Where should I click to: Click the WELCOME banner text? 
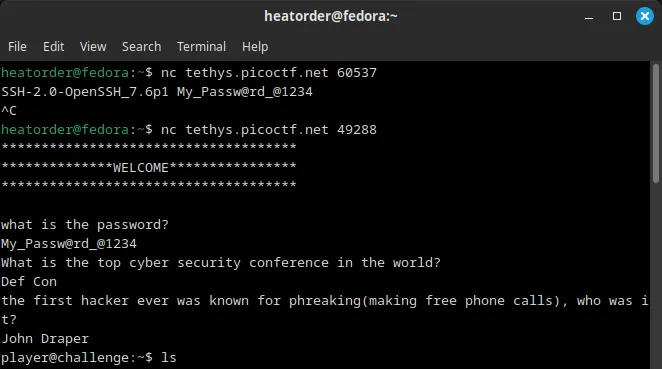click(141, 168)
